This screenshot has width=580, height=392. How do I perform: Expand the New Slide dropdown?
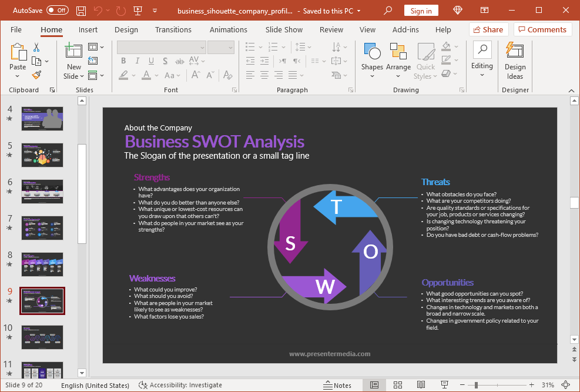tap(74, 76)
